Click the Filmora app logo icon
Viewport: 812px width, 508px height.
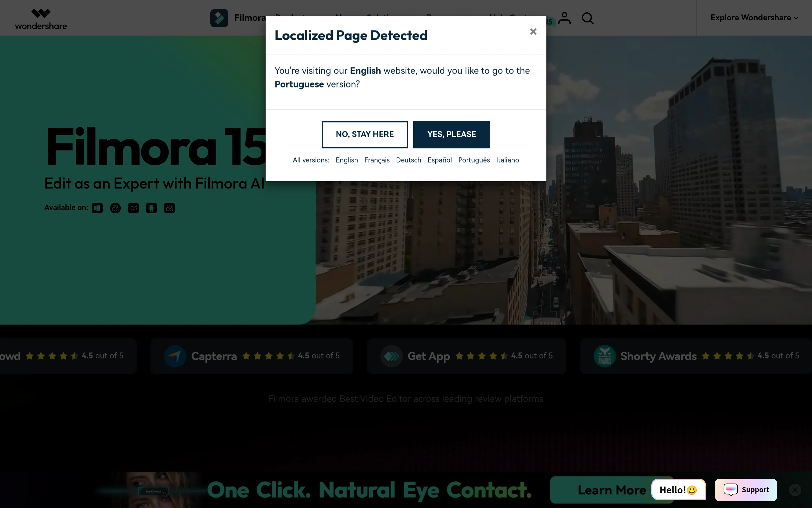tap(219, 18)
